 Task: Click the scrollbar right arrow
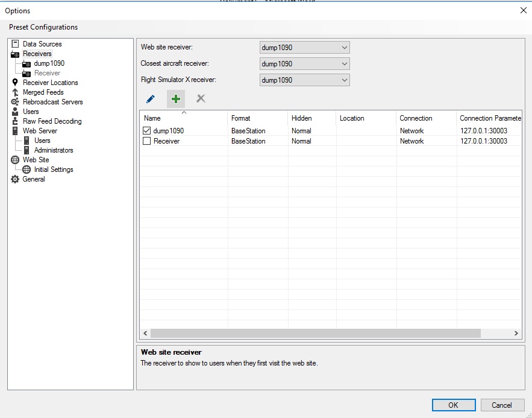[516, 333]
